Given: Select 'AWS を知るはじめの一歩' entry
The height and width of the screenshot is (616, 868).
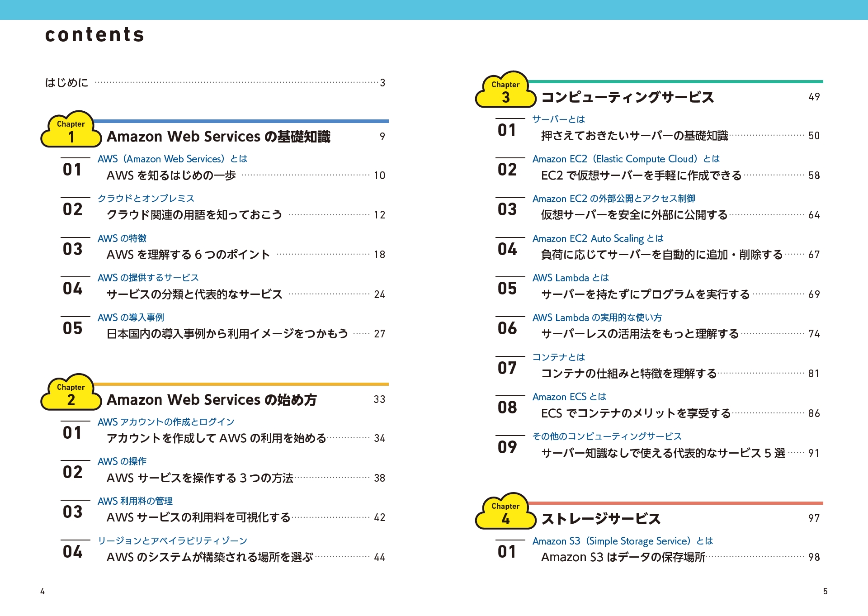Looking at the screenshot, I should pos(171,175).
